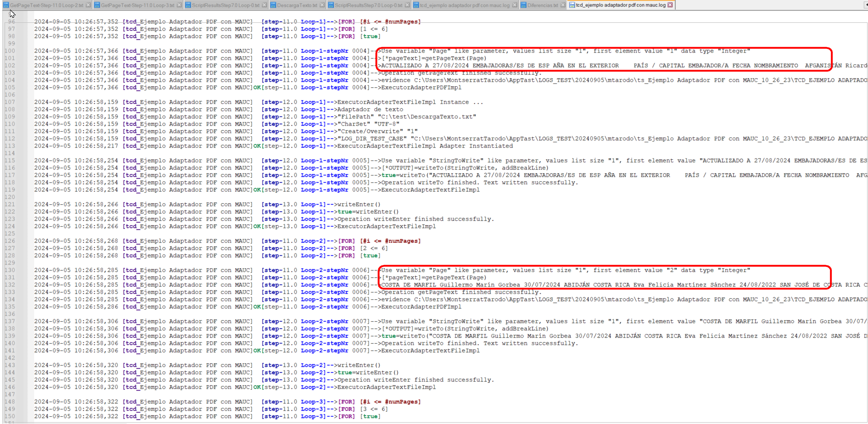The image size is (868, 424).
Task: Close the GetPageText-Step-11.0 Loop-3.txt tab
Action: 179,5
